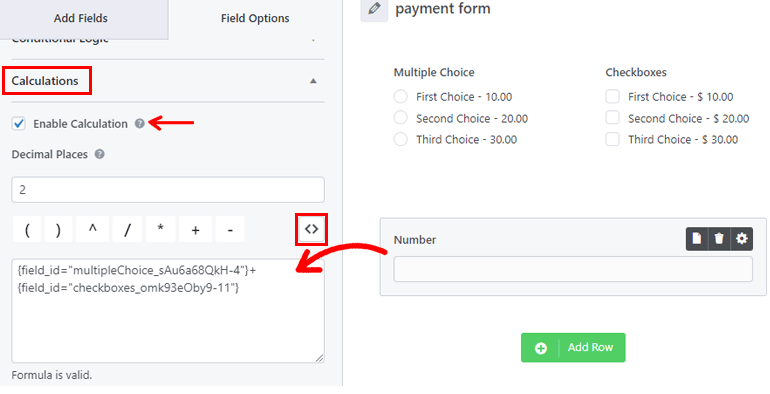The height and width of the screenshot is (394, 770).
Task: Select Second Choice - 20.00 radio button
Action: [x=401, y=118]
